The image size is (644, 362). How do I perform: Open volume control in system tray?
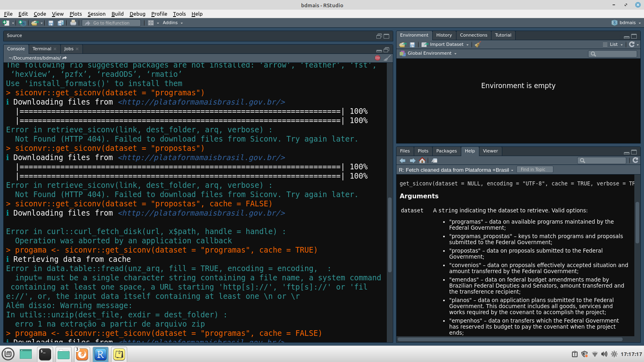(x=604, y=354)
